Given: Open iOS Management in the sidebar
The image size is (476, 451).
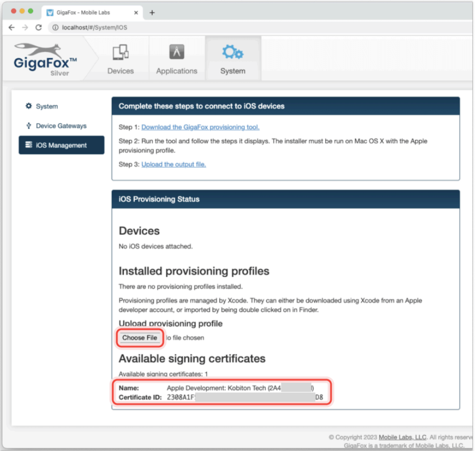Looking at the screenshot, I should coord(61,145).
